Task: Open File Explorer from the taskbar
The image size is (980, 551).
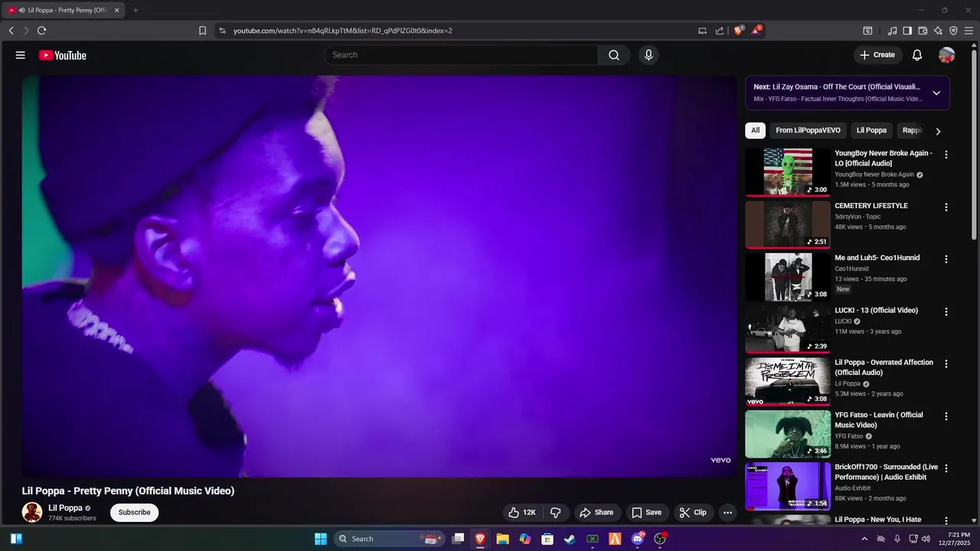Action: tap(502, 539)
